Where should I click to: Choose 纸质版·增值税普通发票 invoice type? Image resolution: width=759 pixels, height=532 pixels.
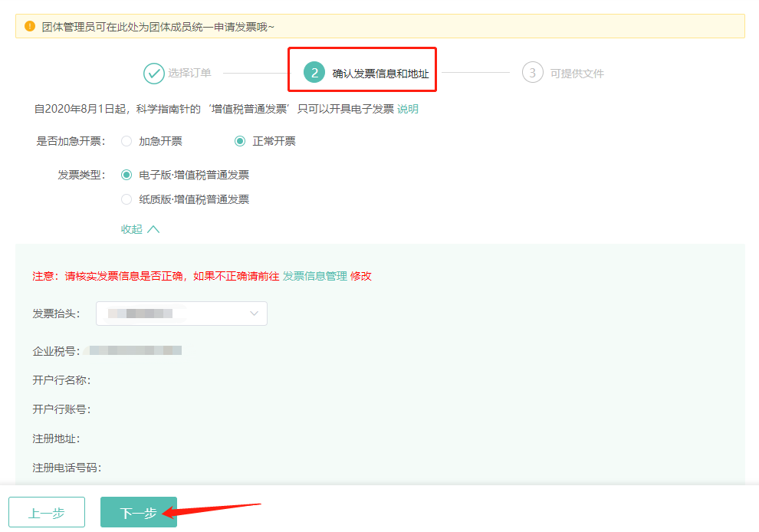(125, 199)
